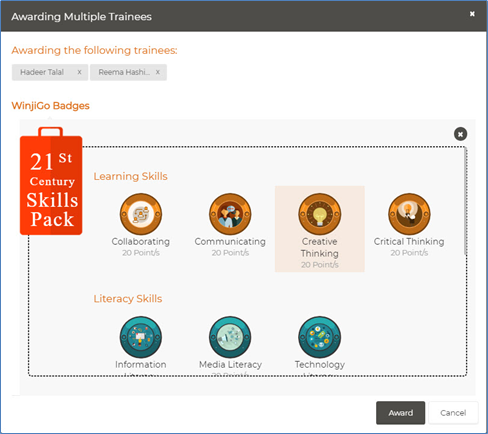Close the Awarding Multiple Trainees dialog
Viewport: 488px width, 434px height.
click(x=472, y=14)
